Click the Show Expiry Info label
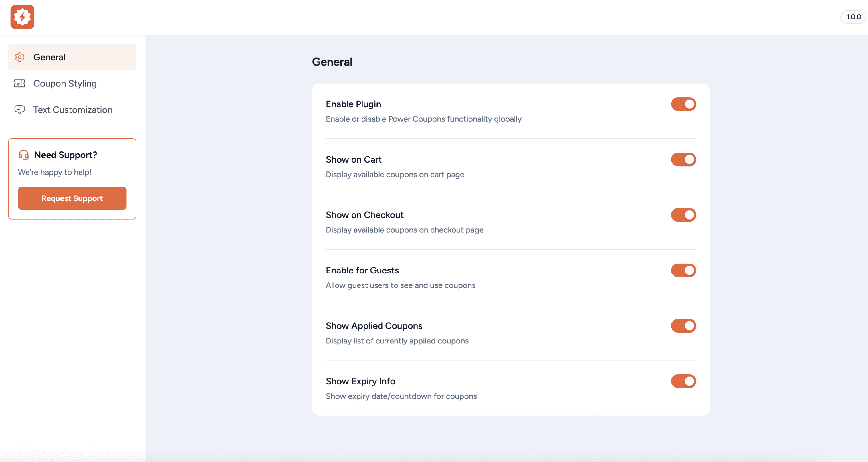The width and height of the screenshot is (868, 462). pyautogui.click(x=360, y=381)
